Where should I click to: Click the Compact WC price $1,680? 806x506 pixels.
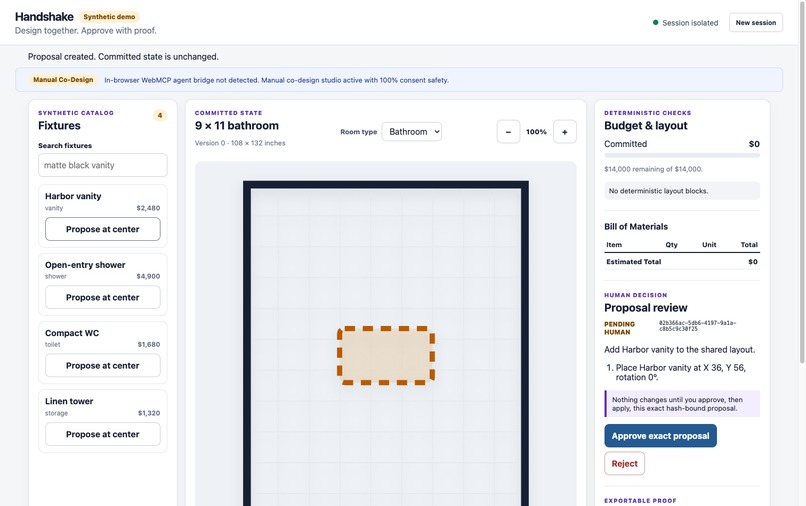coord(149,345)
